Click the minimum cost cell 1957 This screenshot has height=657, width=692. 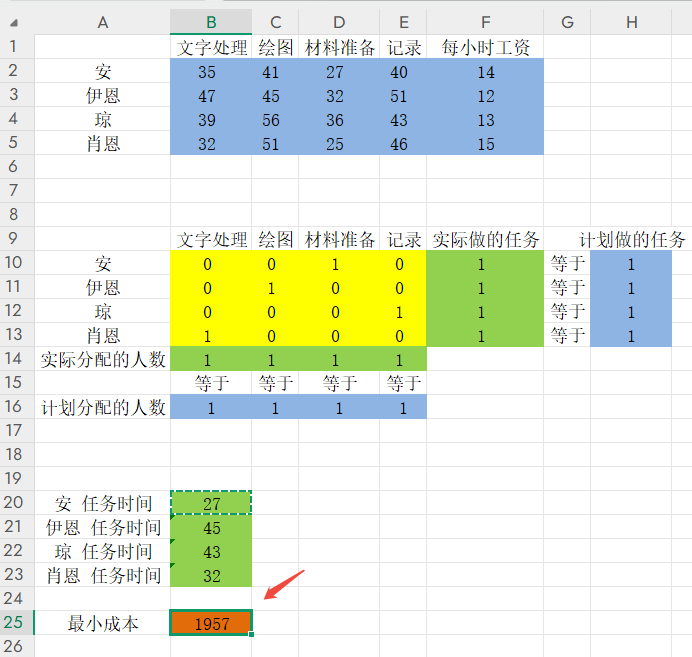click(211, 623)
